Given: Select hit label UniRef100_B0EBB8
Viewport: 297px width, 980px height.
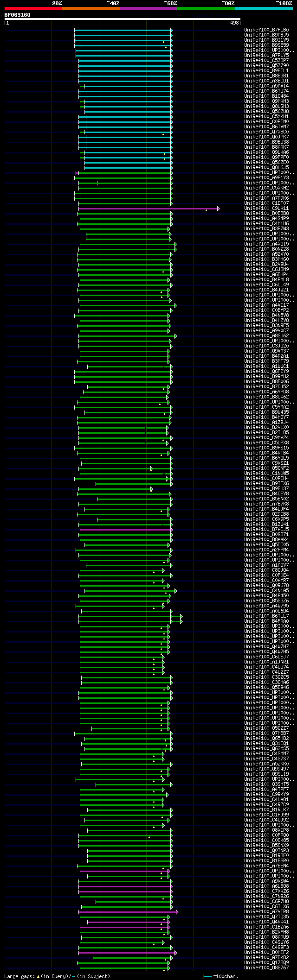Looking at the screenshot, I should (266, 214).
